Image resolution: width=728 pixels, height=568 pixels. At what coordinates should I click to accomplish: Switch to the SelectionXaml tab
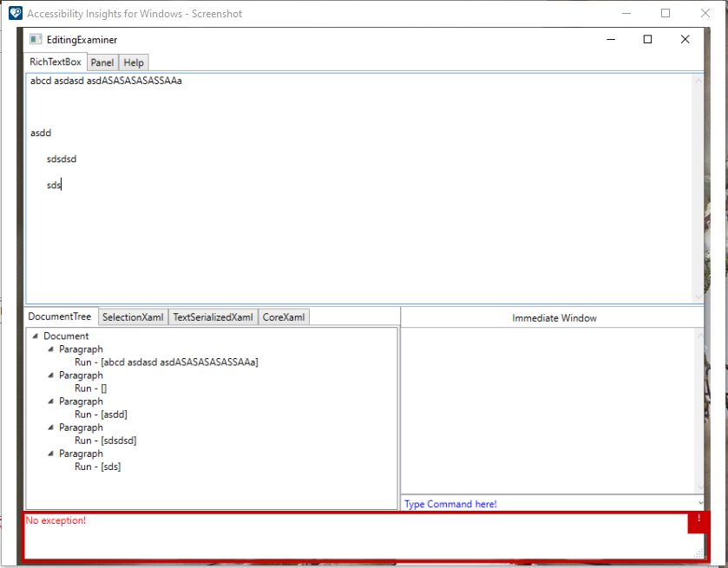133,317
